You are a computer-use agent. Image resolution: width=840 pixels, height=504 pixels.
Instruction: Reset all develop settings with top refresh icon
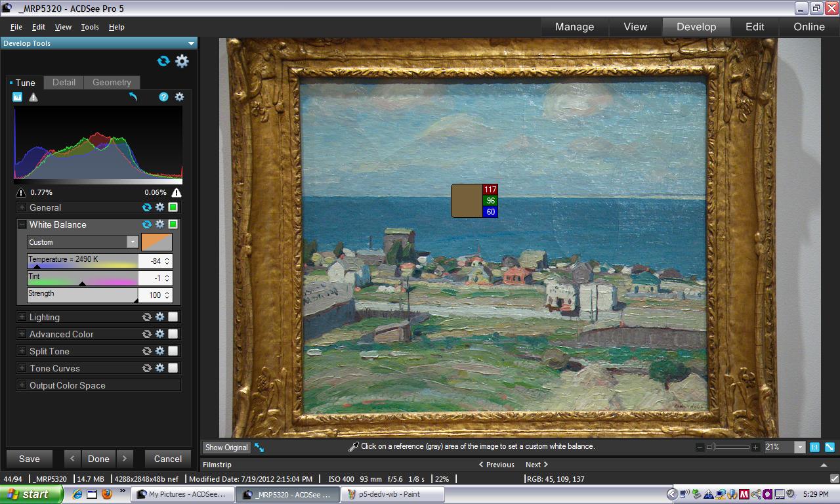[x=163, y=61]
